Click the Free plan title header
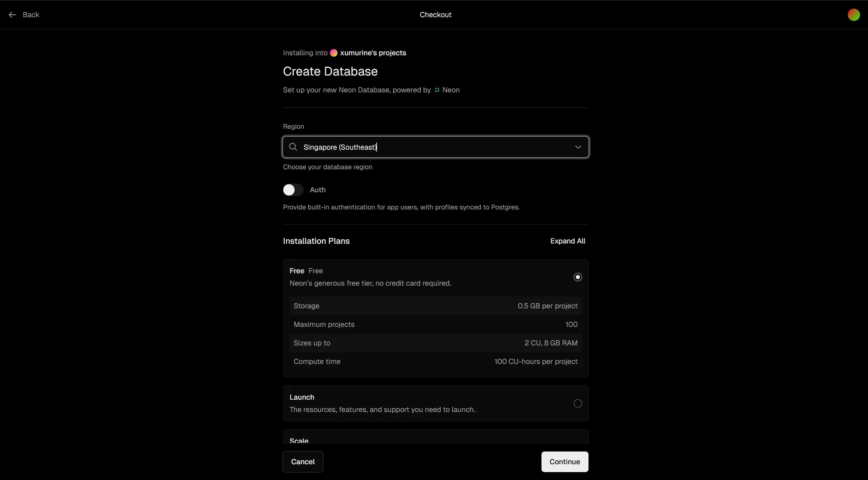 pyautogui.click(x=297, y=271)
